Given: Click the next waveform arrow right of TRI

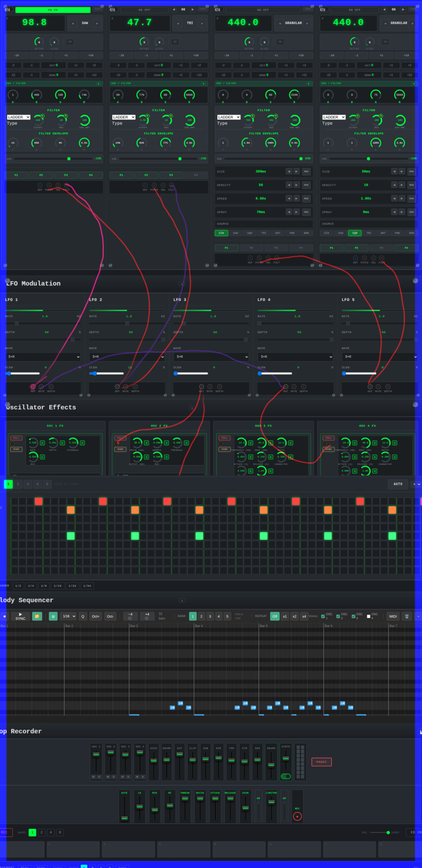Looking at the screenshot, I should [202, 23].
